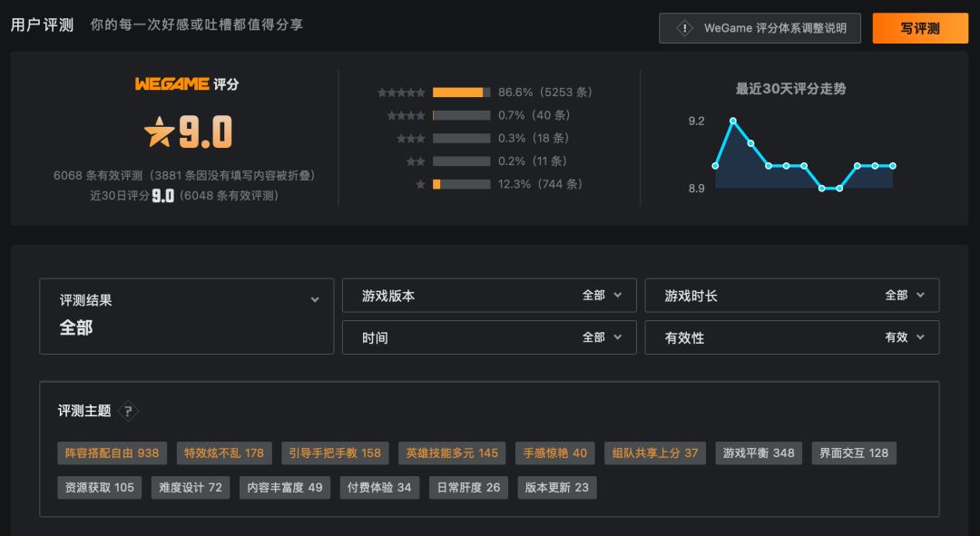Select the 界面交互 128 topic tag
The height and width of the screenshot is (536, 980).
[854, 453]
